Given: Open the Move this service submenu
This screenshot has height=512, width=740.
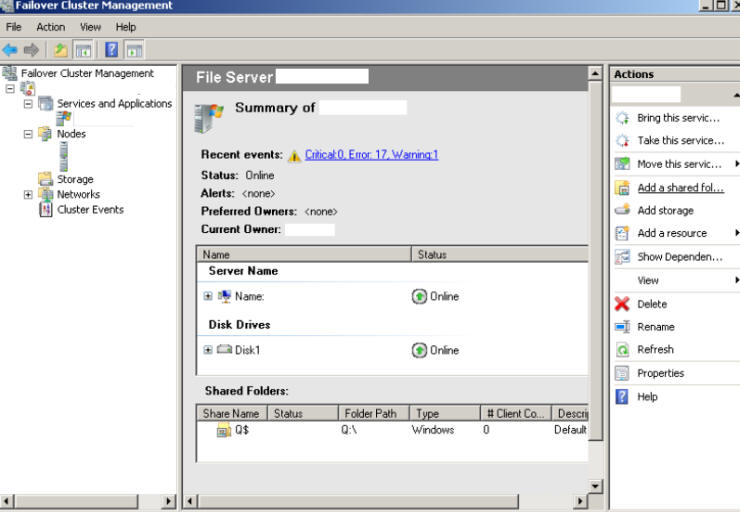Looking at the screenshot, I should click(679, 164).
